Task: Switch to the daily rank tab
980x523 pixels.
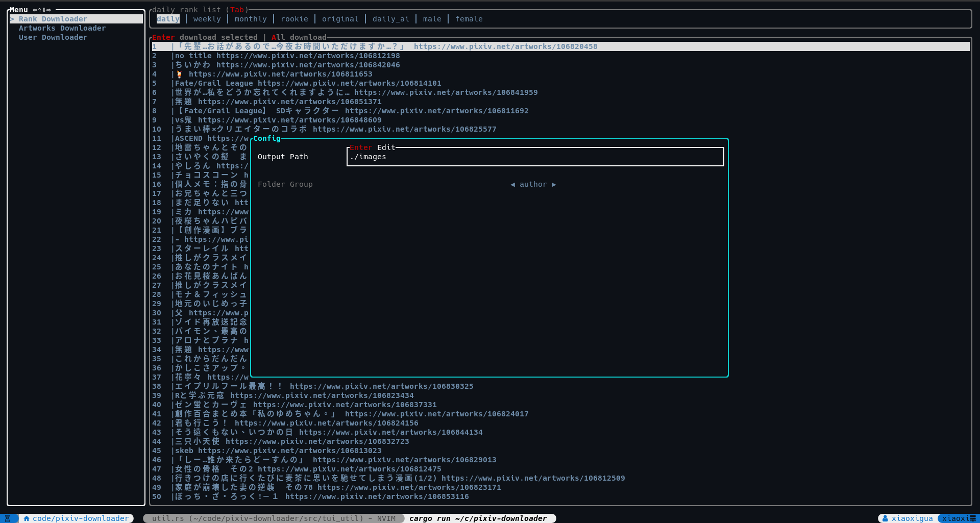Action: pyautogui.click(x=168, y=19)
